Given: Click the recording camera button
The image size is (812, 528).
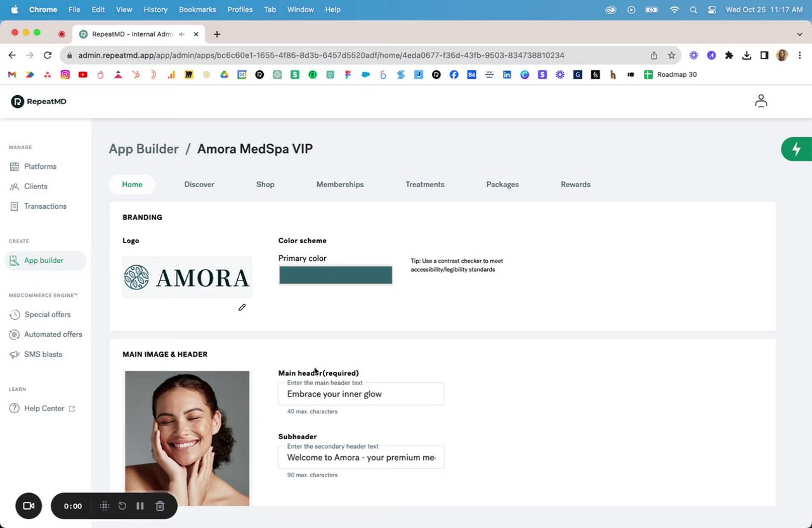Looking at the screenshot, I should coord(29,506).
